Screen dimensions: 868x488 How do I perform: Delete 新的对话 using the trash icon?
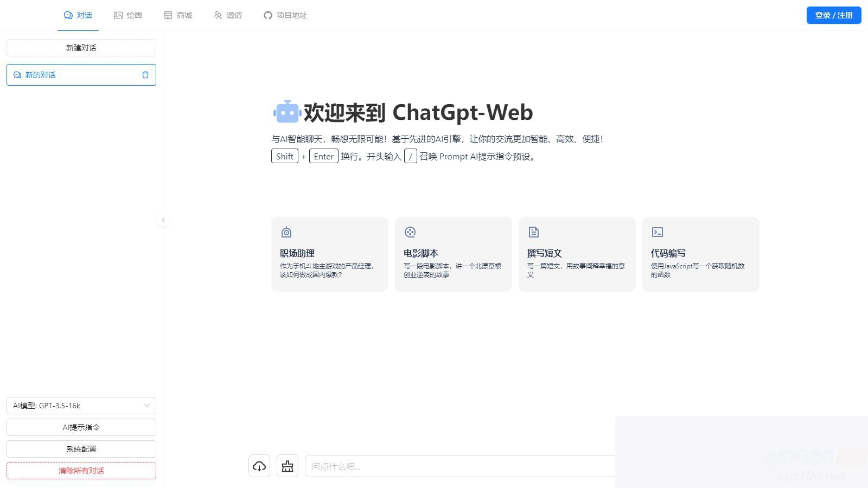[x=145, y=75]
